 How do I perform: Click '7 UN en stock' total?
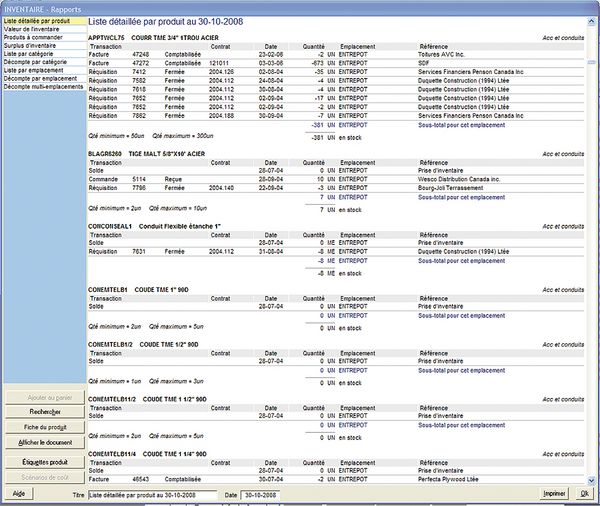[x=341, y=210]
